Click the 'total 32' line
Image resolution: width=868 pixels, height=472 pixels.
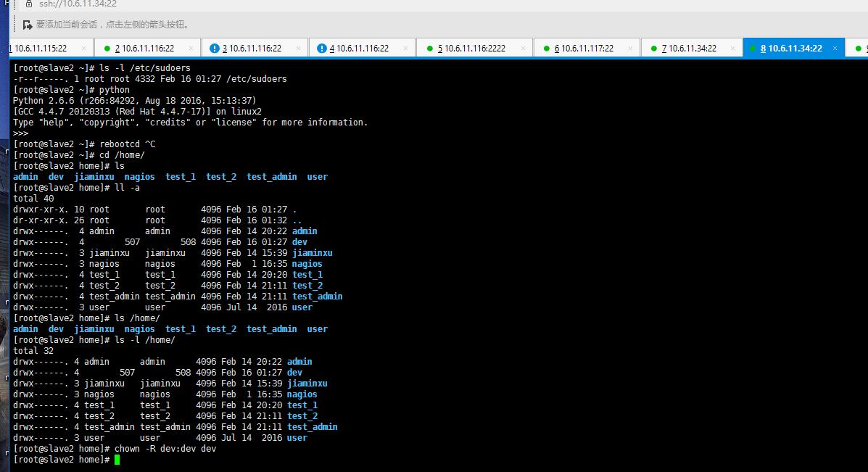[x=34, y=351]
